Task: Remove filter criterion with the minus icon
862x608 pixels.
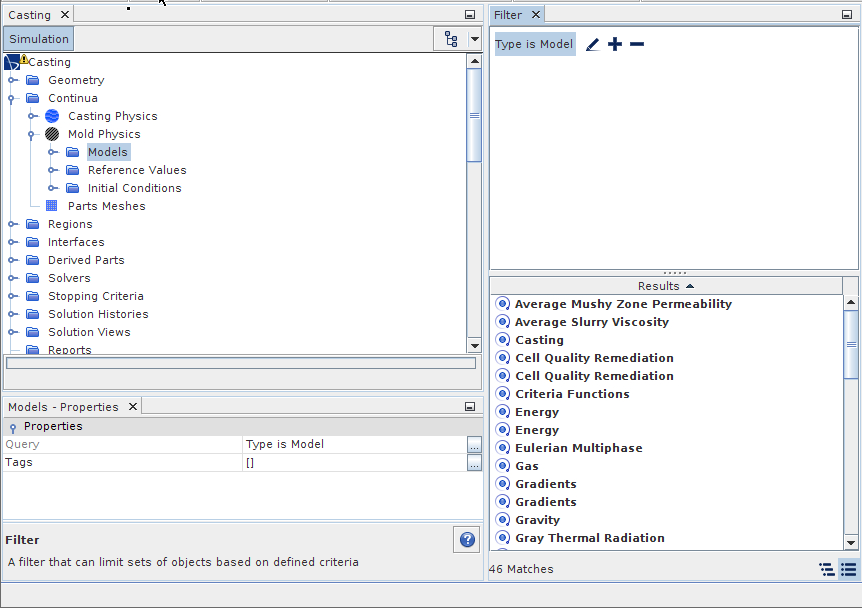Action: point(637,44)
